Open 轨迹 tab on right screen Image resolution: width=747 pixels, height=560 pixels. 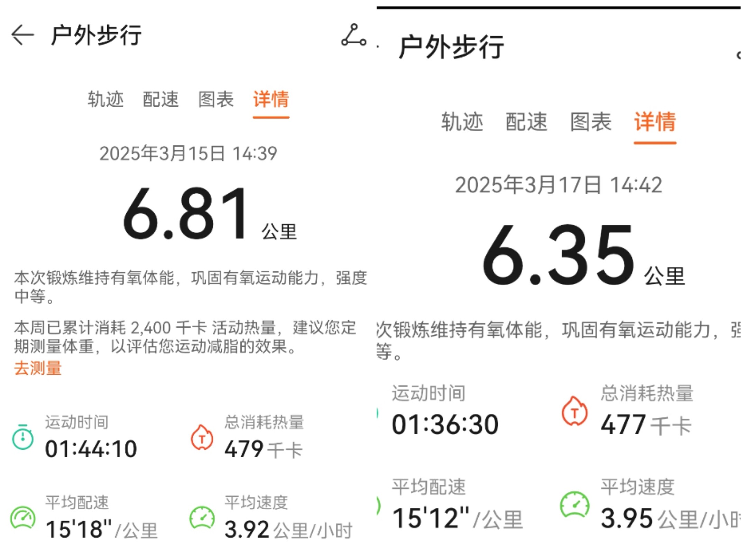462,122
